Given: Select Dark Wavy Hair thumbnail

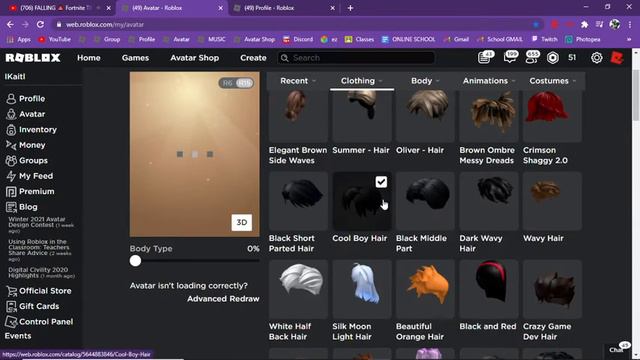Looking at the screenshot, I should (489, 201).
